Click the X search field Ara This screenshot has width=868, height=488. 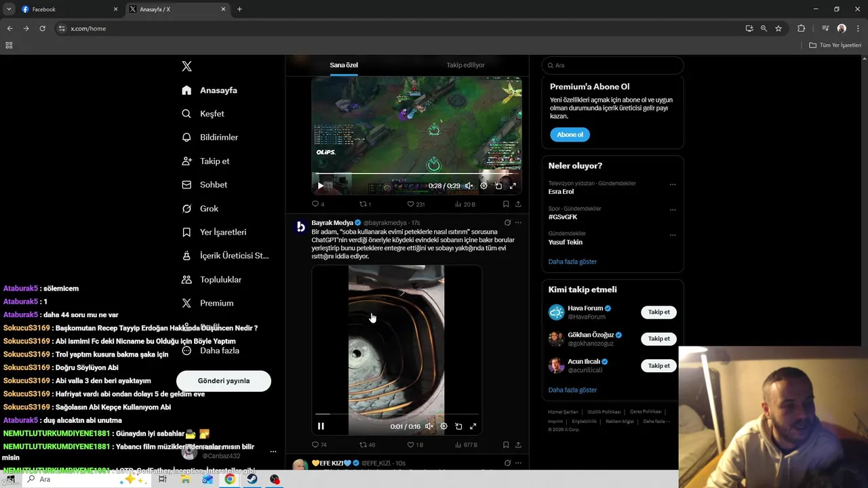pyautogui.click(x=612, y=65)
